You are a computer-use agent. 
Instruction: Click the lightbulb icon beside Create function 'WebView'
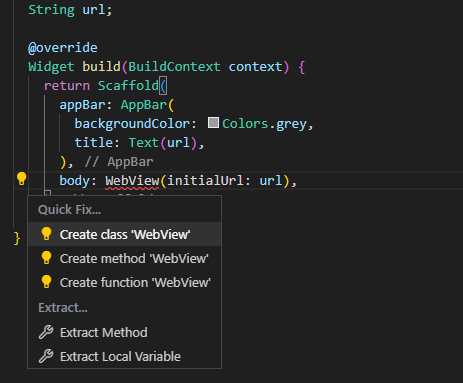click(46, 282)
